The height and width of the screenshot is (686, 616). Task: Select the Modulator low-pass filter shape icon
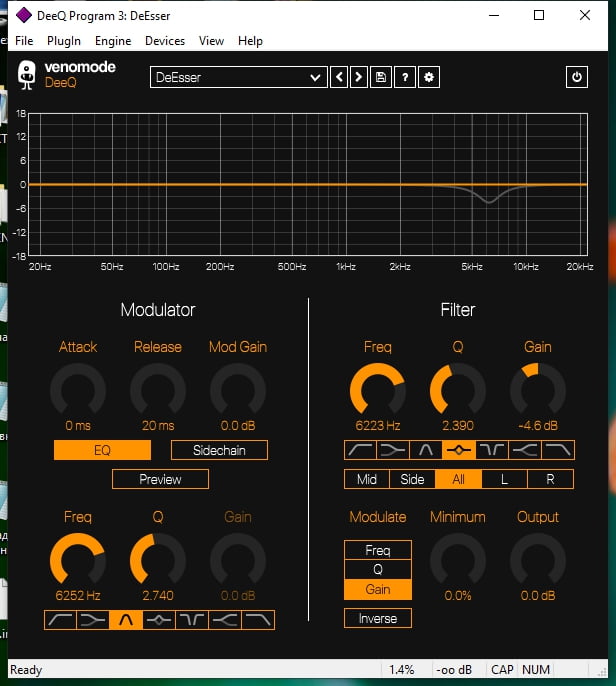tap(258, 620)
